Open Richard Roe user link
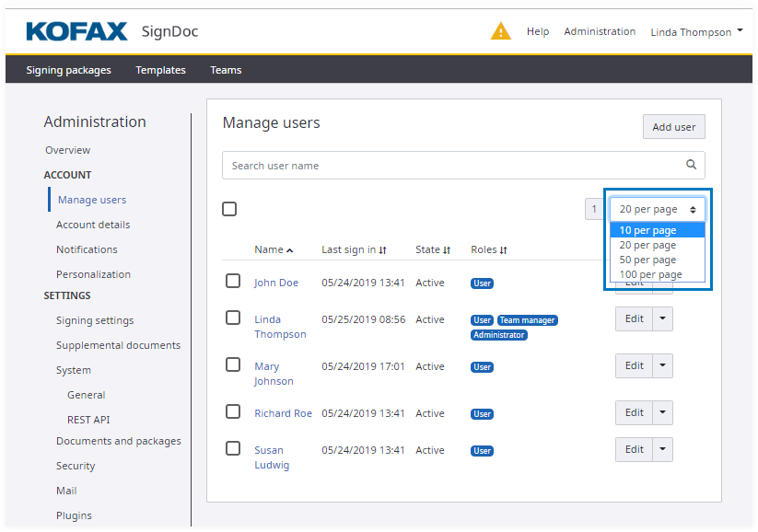 click(x=283, y=413)
